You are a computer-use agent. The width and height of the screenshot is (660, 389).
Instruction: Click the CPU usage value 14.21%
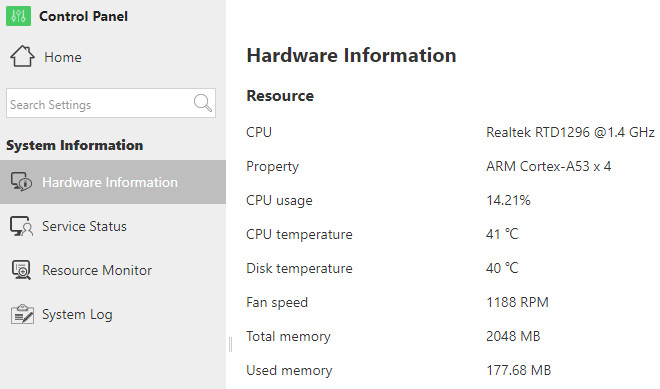508,200
